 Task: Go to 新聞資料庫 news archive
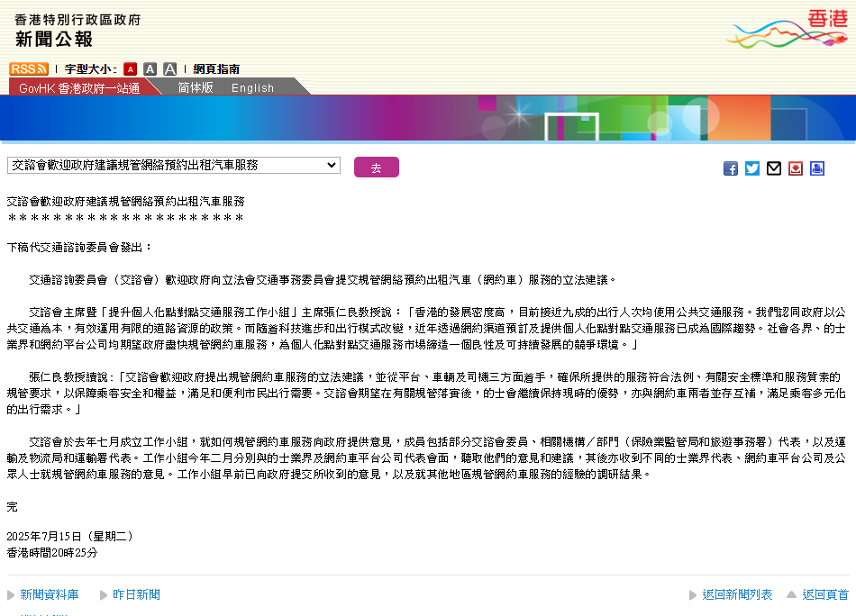pyautogui.click(x=49, y=594)
